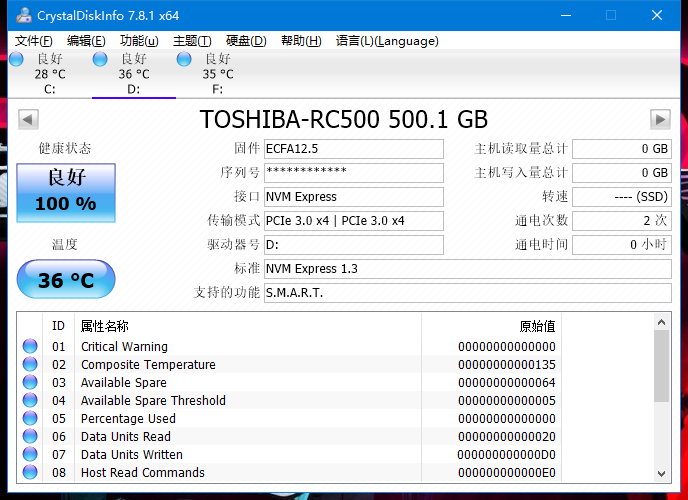The height and width of the screenshot is (500, 688).
Task: Click the standard field NVM Express 1.3
Action: pyautogui.click(x=468, y=268)
